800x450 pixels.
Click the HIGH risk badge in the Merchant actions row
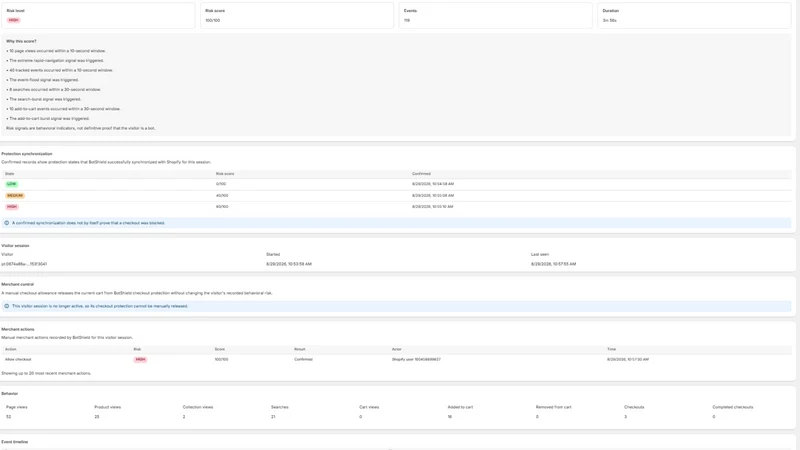coord(140,360)
